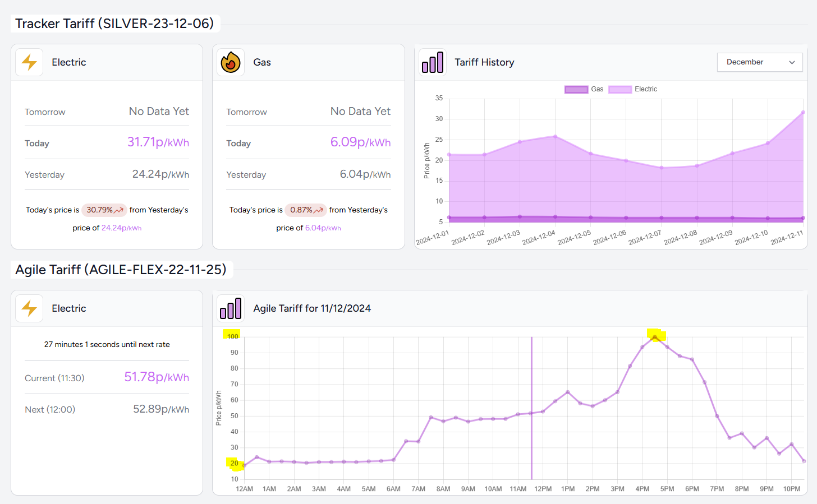Click the Agile Tariff (AGILE-FLEX-22-11-25) heading
This screenshot has width=817, height=504.
coord(121,270)
